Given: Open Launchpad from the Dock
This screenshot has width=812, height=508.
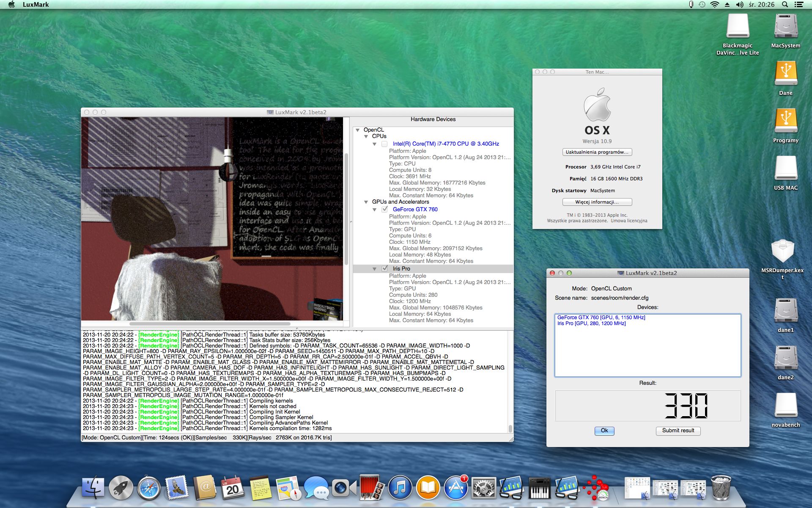Looking at the screenshot, I should coord(121,488).
